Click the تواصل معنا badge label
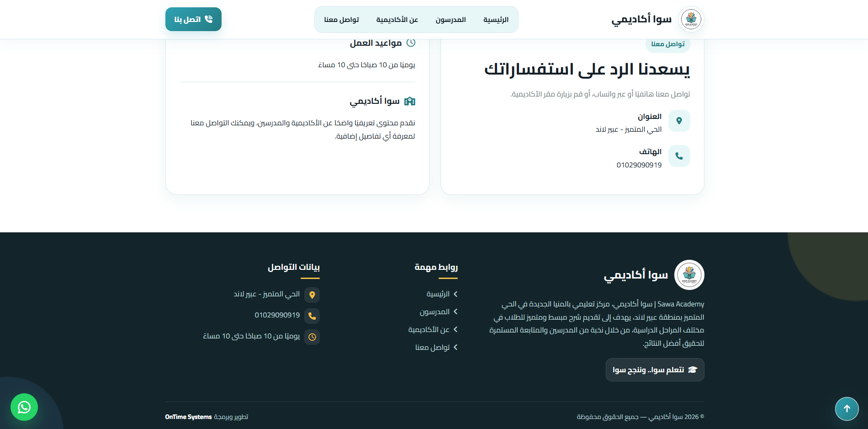This screenshot has height=429, width=868. pos(668,44)
